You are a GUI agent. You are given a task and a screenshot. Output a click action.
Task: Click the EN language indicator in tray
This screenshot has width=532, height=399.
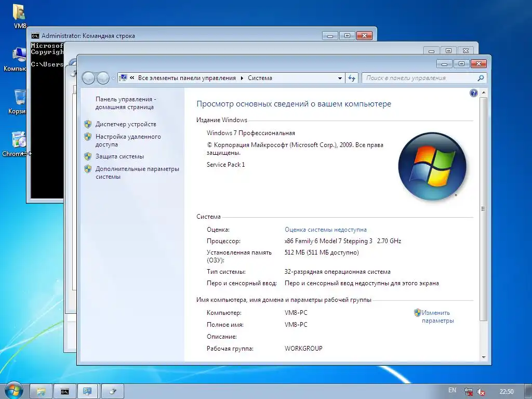point(452,390)
